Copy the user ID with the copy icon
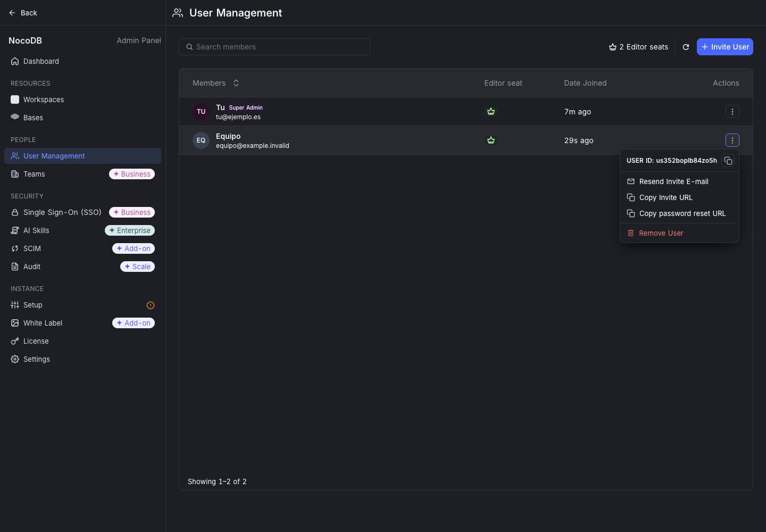This screenshot has width=766, height=532. pyautogui.click(x=728, y=161)
